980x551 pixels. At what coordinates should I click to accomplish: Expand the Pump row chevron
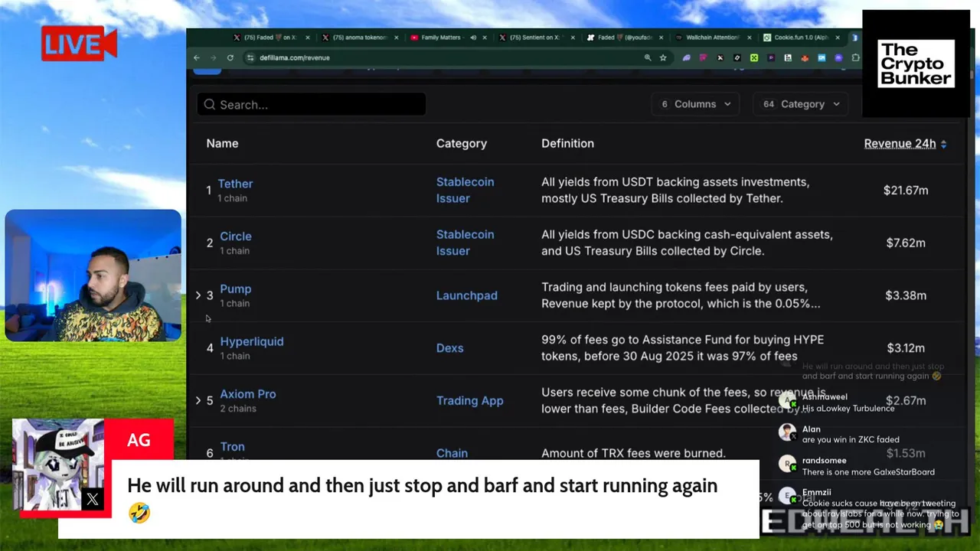click(198, 295)
